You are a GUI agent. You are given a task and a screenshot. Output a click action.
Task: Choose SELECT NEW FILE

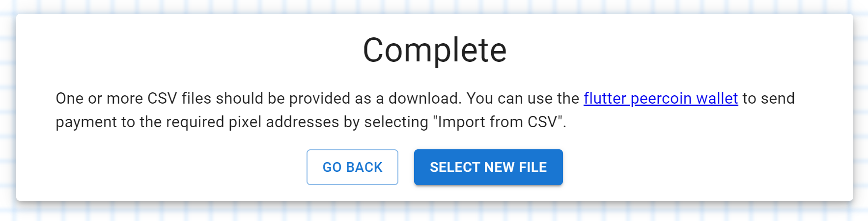coord(488,167)
